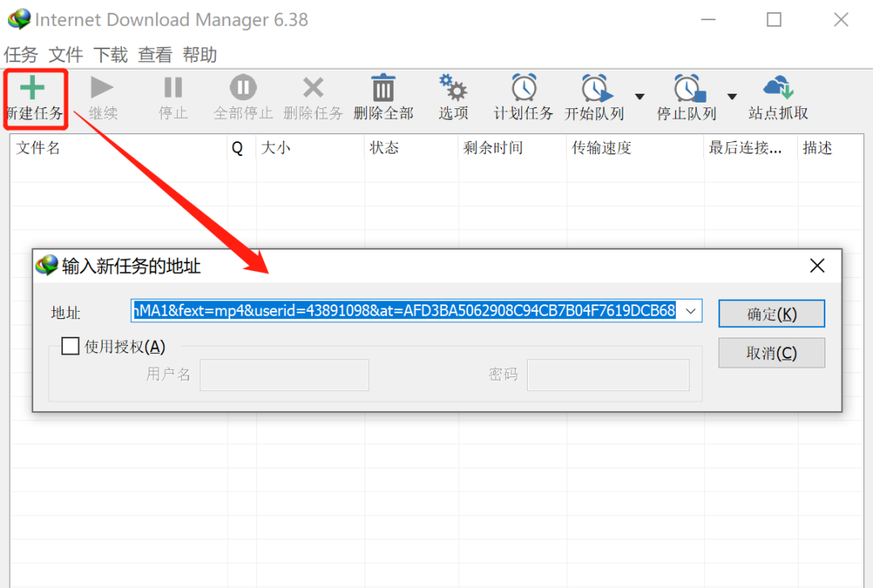Confirm with the 确定(K) button

point(771,313)
